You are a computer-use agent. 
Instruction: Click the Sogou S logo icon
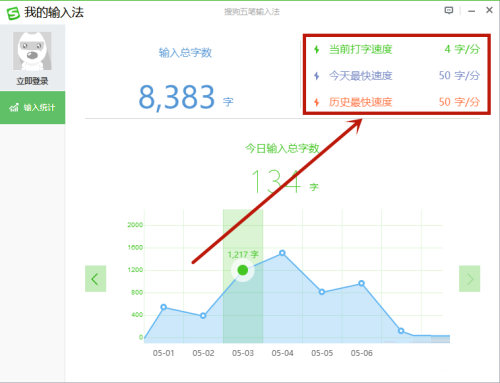click(13, 13)
